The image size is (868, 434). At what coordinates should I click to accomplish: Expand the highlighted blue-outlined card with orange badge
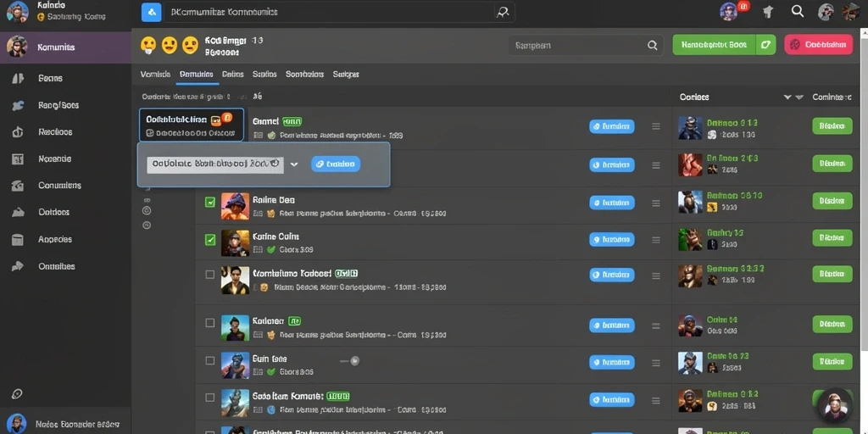coord(192,125)
